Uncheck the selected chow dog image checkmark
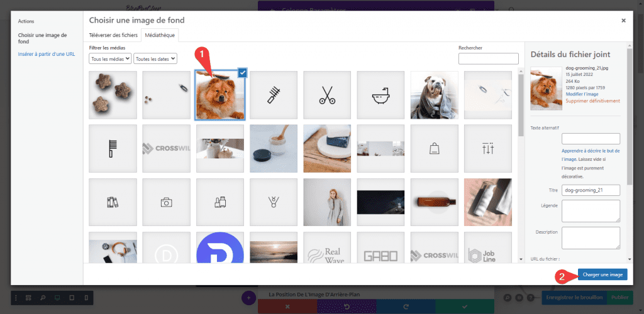 [243, 73]
